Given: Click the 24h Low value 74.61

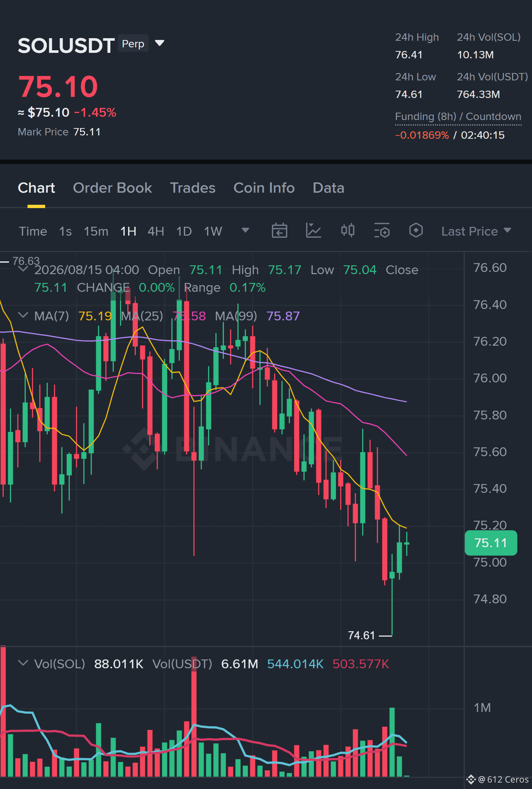Looking at the screenshot, I should (x=409, y=94).
